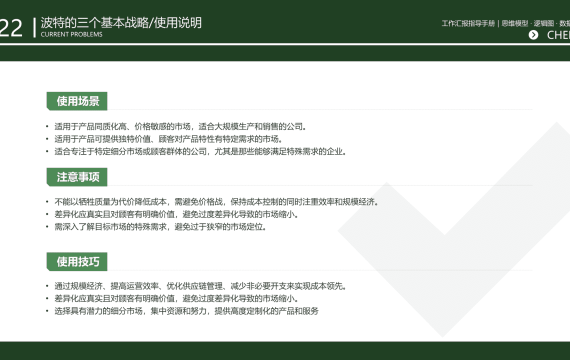570x360 pixels.
Task: Select the 使用技巧 green heading label
Action: pos(77,261)
